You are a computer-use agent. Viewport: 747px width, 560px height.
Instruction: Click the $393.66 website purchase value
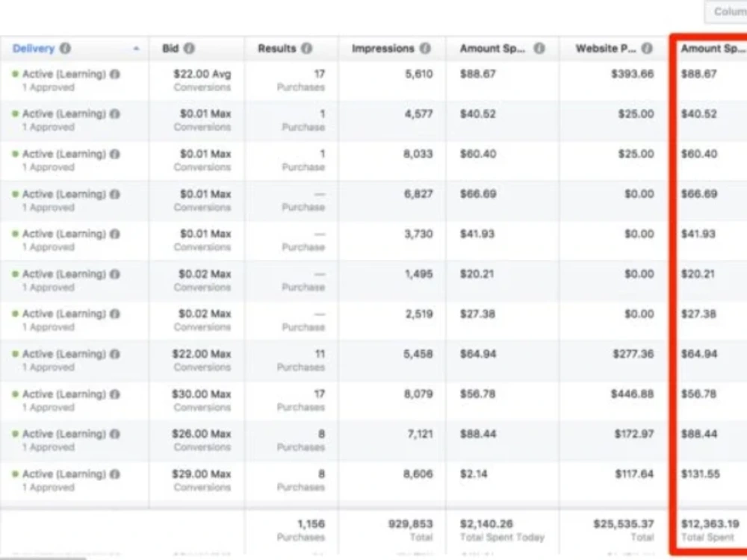coord(633,74)
